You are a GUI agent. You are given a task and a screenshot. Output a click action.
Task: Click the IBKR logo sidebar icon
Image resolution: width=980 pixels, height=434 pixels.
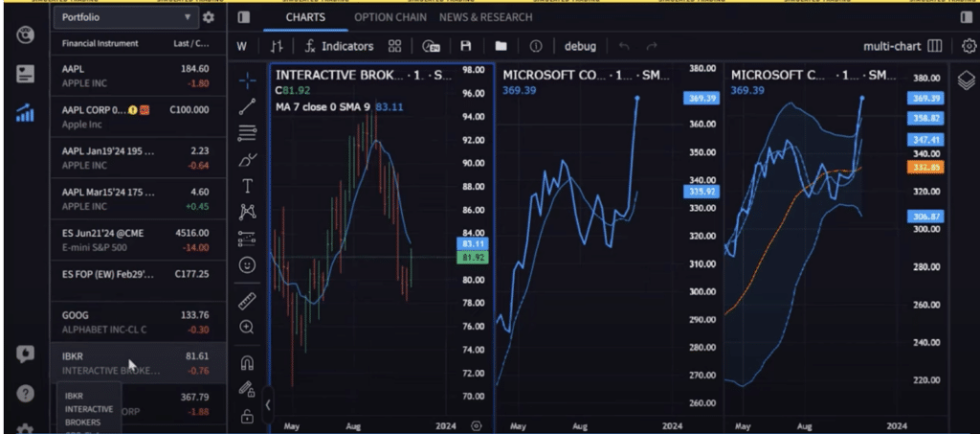tap(25, 35)
